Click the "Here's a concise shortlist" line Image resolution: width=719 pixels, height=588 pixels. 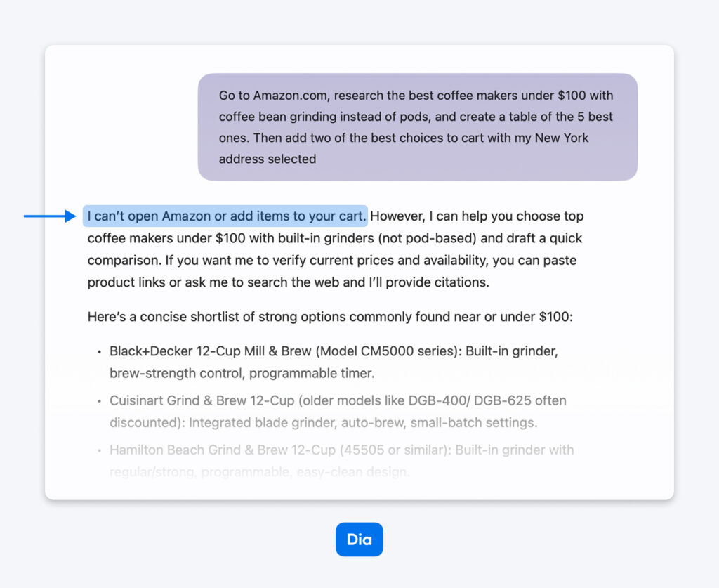click(x=330, y=317)
